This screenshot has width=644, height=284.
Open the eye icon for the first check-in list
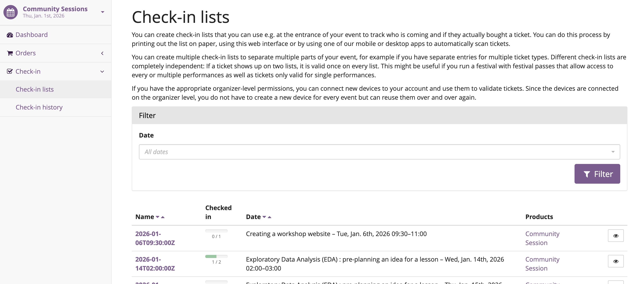(616, 236)
